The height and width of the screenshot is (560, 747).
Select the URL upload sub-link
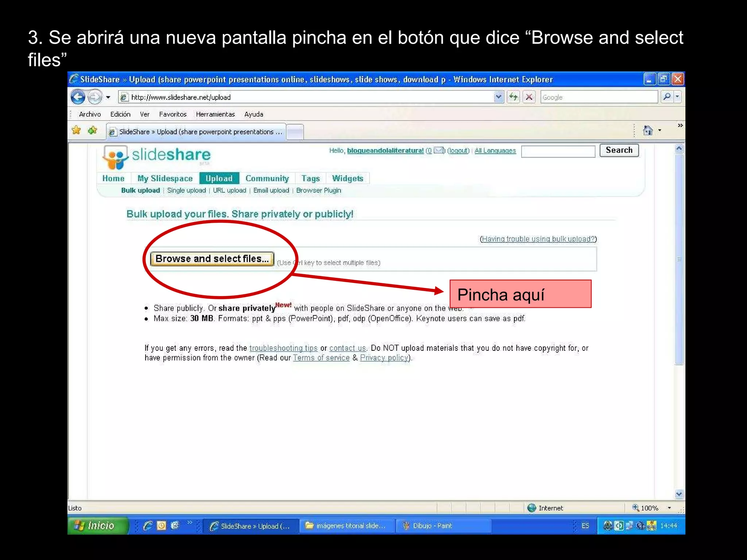229,190
